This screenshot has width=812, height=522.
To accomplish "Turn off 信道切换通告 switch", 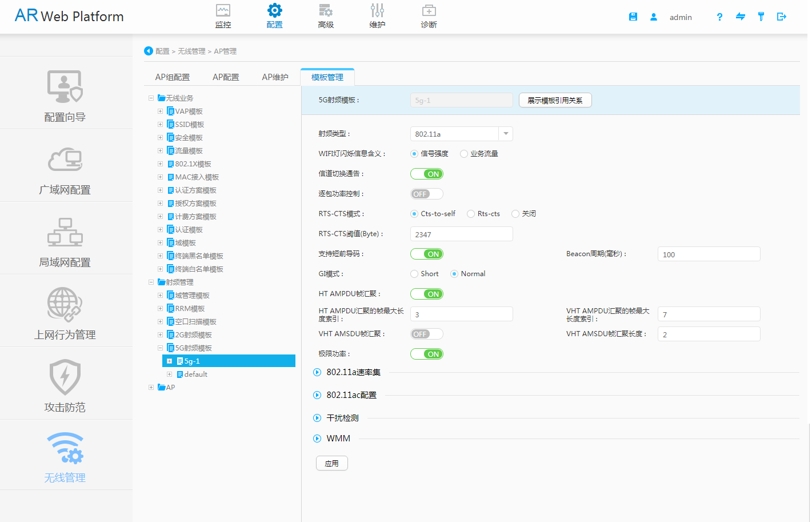I will coord(426,173).
